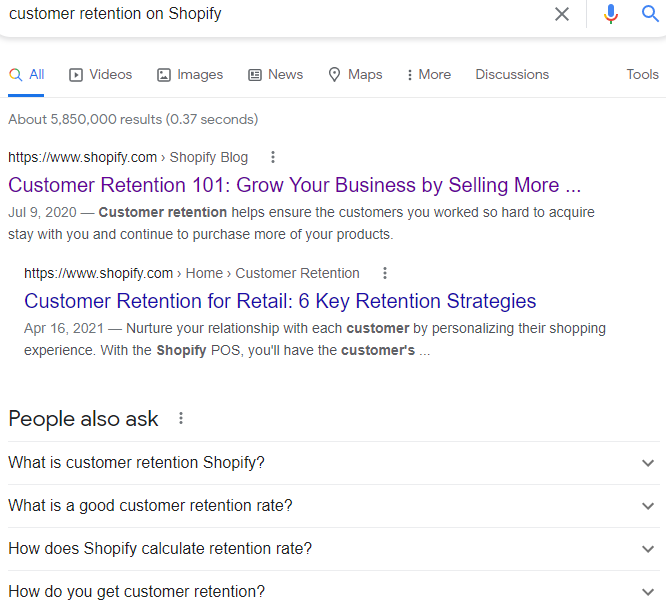
Task: Switch to the Images tab
Action: pos(190,75)
